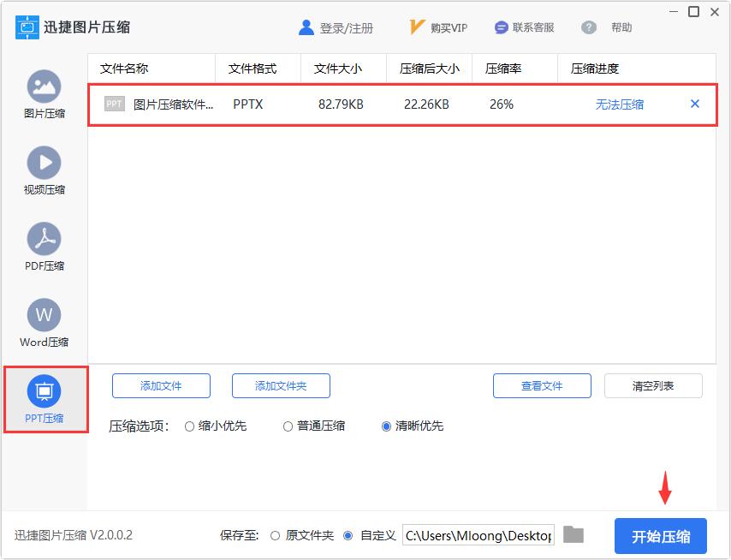Click the 查看文件 button
The height and width of the screenshot is (560, 731).
(x=542, y=385)
